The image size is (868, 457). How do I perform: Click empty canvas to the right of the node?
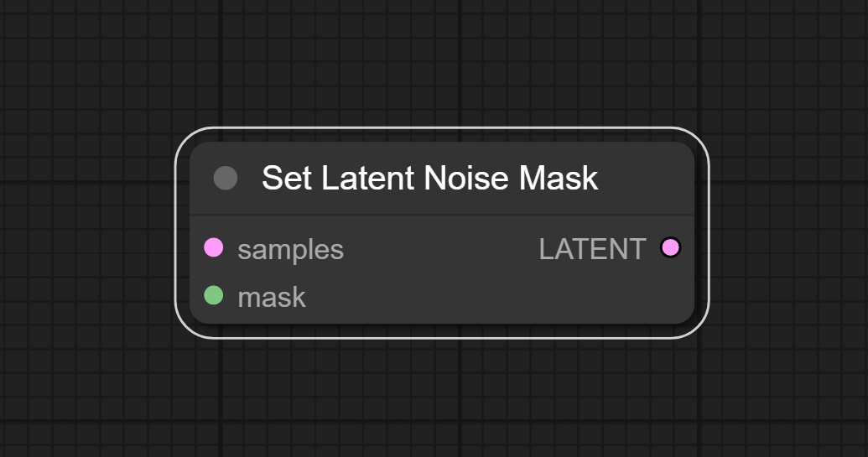(788, 235)
